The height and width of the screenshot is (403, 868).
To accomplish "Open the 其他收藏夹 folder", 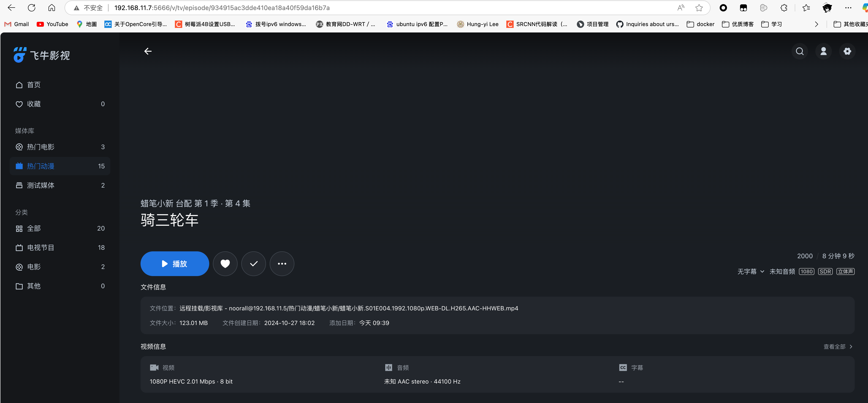I will pos(851,24).
